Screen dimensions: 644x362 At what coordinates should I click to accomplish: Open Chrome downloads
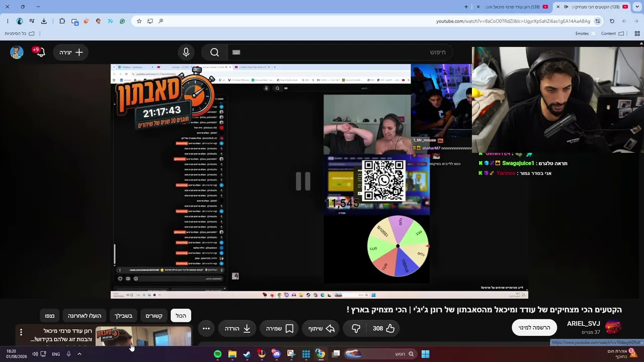(x=44, y=21)
